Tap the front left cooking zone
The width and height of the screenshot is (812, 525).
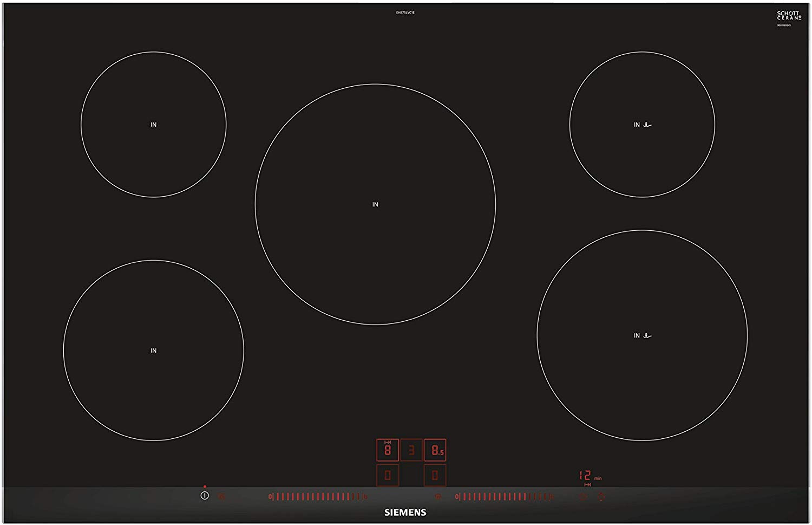(154, 351)
